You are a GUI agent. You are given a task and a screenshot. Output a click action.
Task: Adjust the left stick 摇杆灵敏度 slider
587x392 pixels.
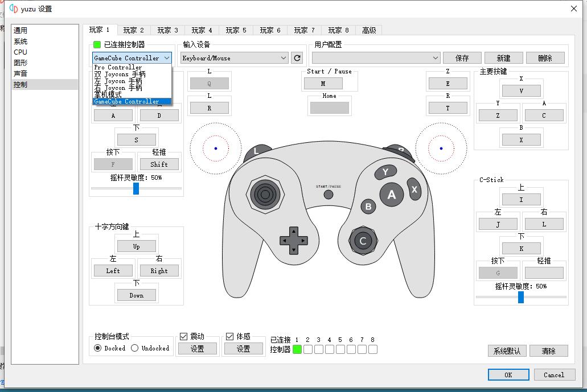click(136, 188)
